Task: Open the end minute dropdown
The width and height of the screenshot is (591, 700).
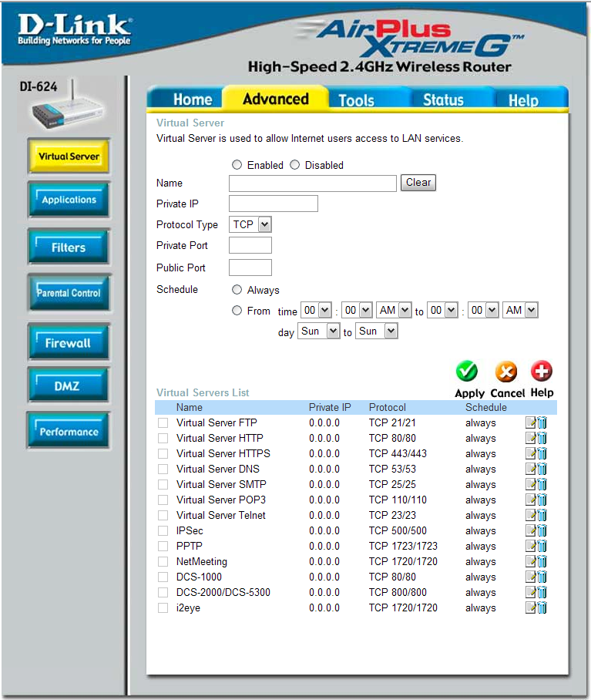Action: (483, 310)
